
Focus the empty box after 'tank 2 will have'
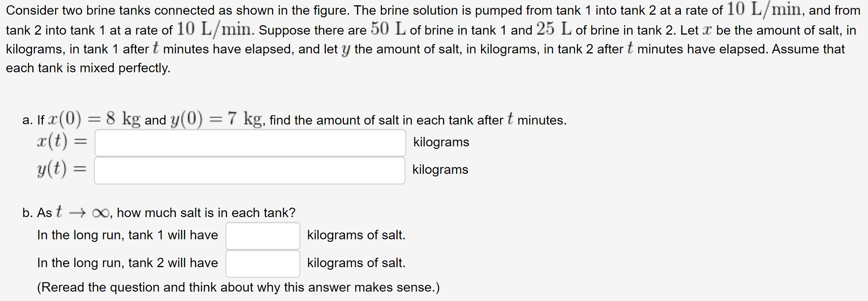pos(262,263)
